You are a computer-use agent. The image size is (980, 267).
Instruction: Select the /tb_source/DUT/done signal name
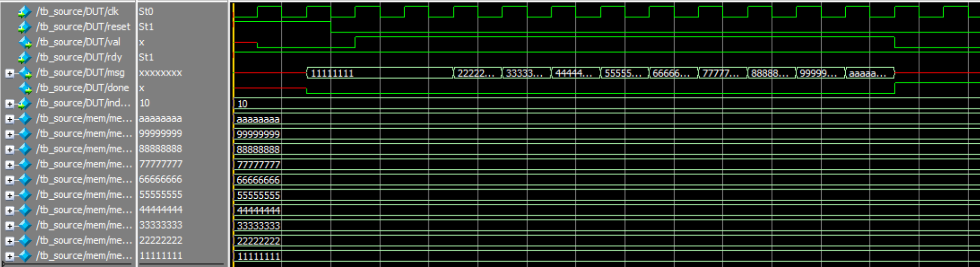82,88
